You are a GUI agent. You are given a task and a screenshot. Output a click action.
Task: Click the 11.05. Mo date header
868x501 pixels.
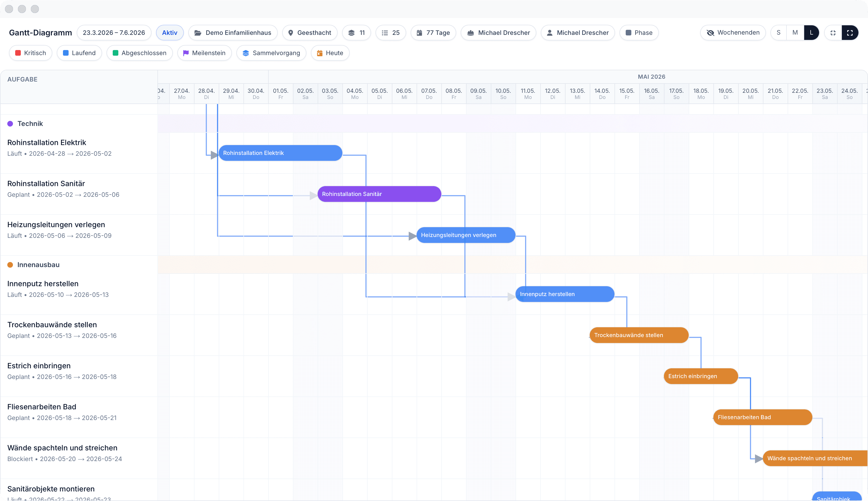click(x=528, y=94)
